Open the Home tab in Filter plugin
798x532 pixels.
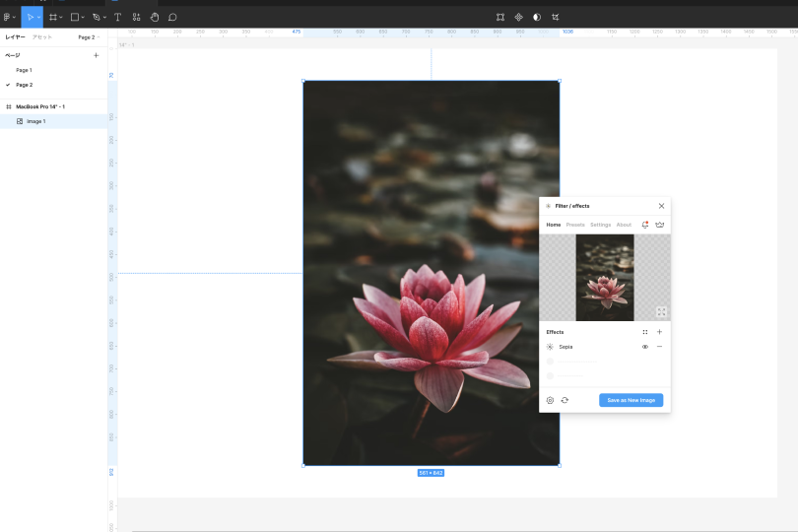[554, 225]
